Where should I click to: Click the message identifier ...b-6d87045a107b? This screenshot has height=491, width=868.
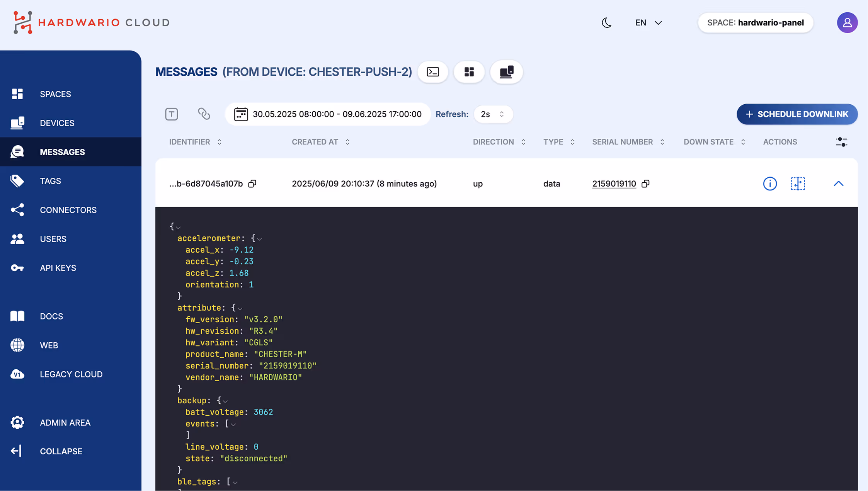pyautogui.click(x=206, y=183)
